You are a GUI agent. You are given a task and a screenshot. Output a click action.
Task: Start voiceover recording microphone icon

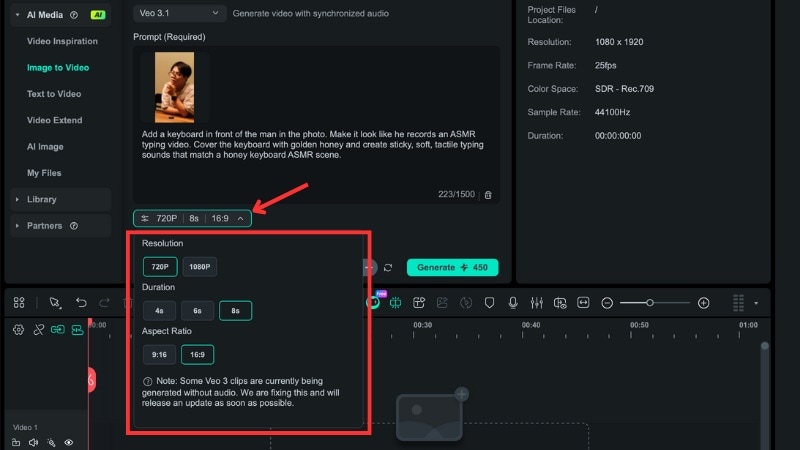coord(513,303)
